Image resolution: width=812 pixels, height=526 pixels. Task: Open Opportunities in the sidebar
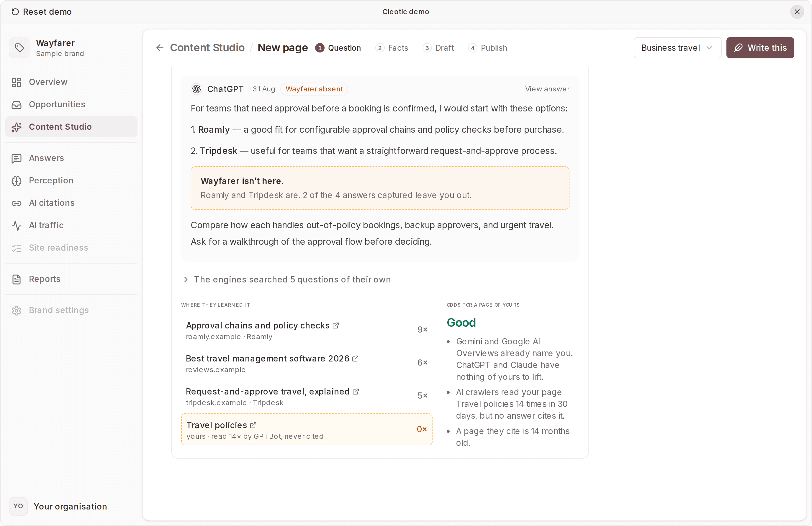click(71, 104)
